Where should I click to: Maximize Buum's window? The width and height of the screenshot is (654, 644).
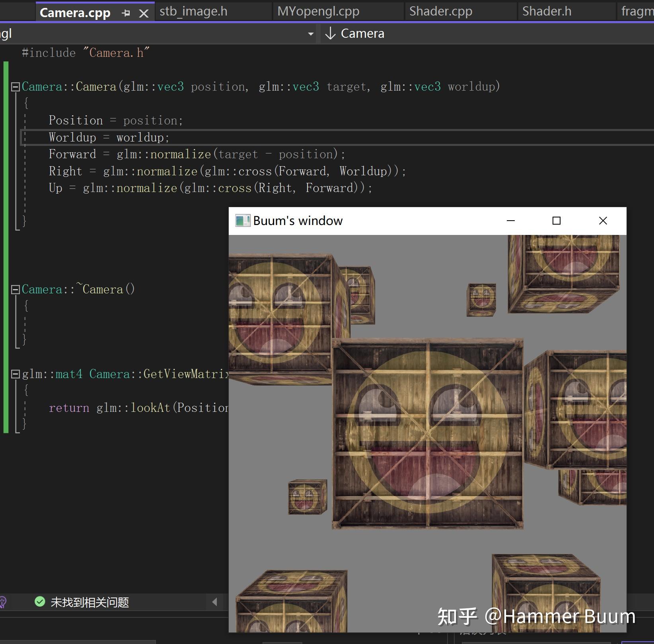tap(557, 221)
